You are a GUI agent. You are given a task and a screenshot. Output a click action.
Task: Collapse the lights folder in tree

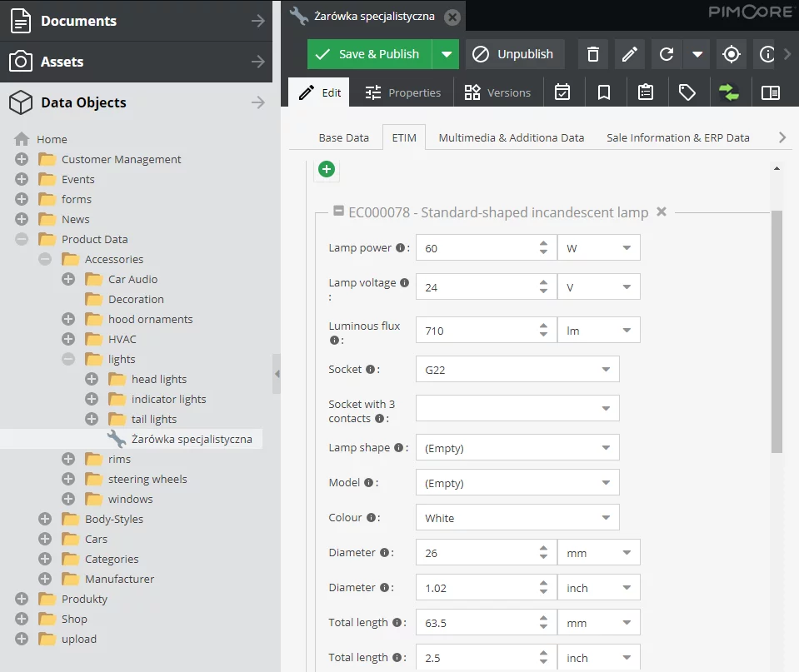(x=68, y=359)
